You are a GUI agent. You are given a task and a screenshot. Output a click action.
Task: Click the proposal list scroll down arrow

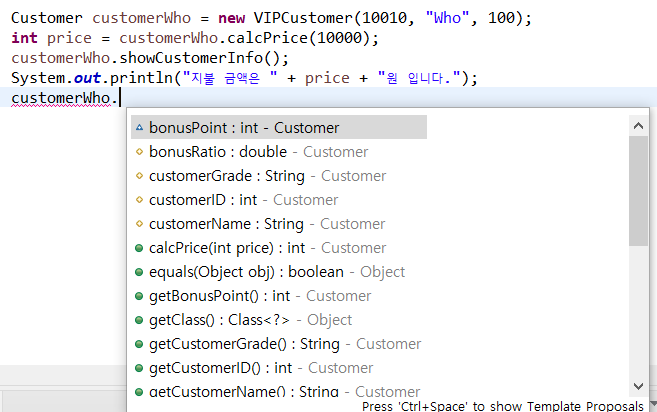(638, 386)
